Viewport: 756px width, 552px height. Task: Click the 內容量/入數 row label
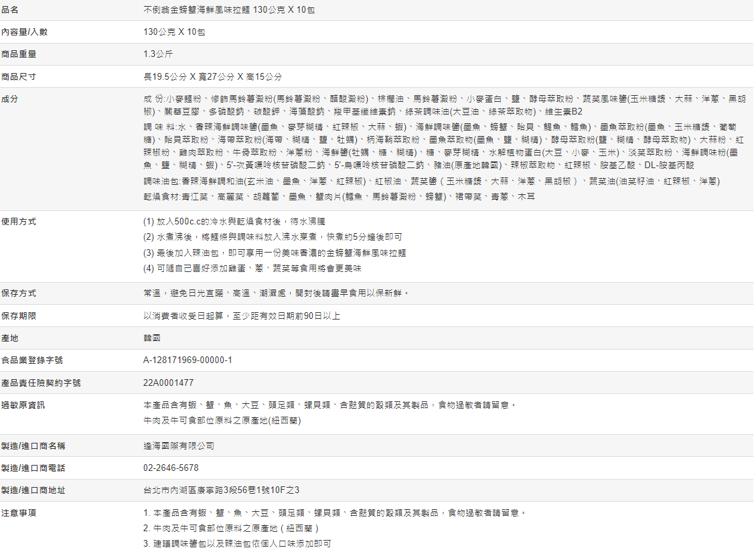click(23, 32)
